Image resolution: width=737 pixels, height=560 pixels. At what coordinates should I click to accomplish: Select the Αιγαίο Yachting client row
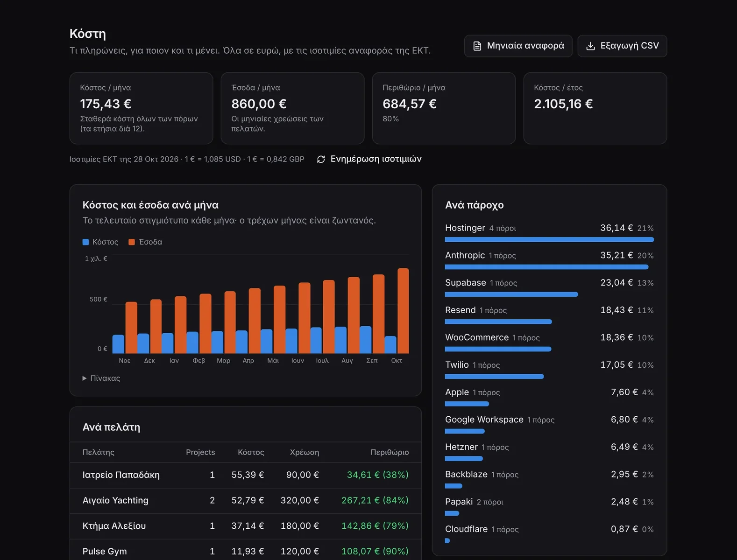(246, 501)
